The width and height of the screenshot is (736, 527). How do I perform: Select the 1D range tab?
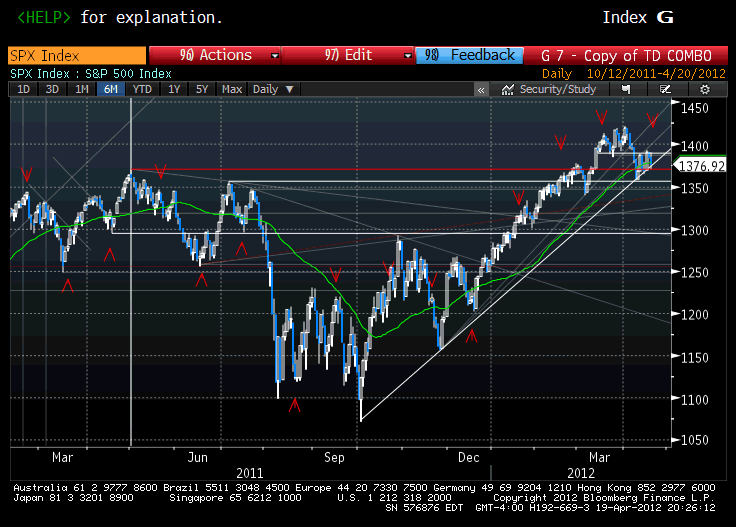point(23,89)
